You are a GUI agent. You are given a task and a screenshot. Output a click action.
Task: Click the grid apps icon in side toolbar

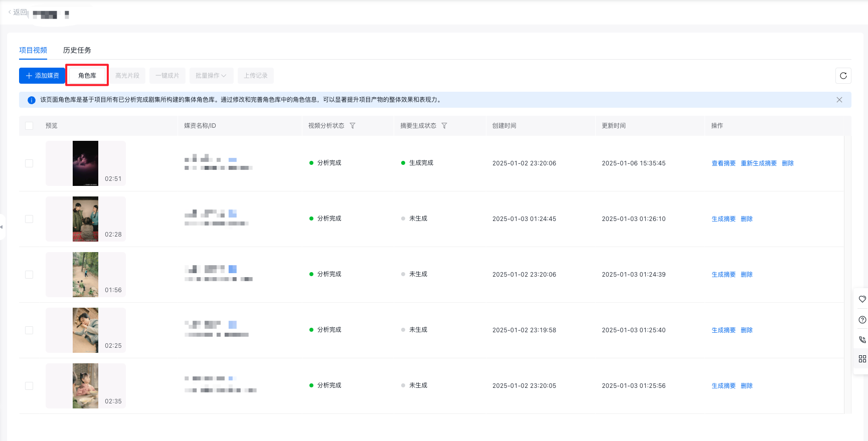pos(862,359)
